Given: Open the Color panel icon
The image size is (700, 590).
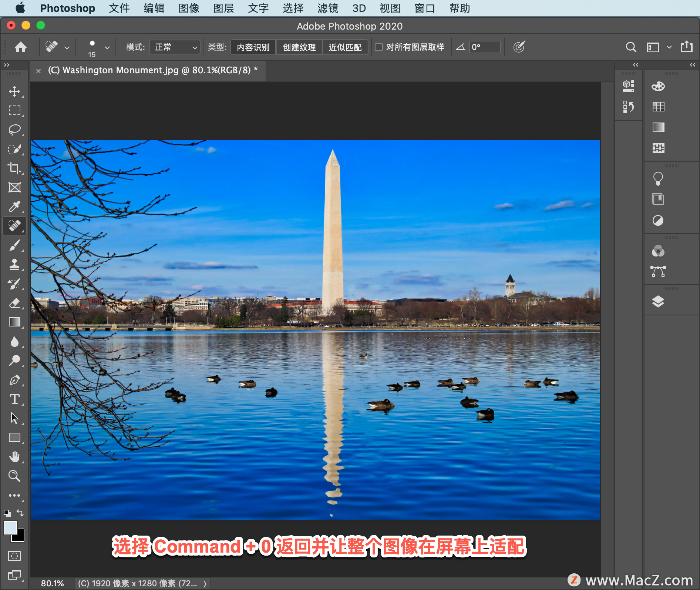Looking at the screenshot, I should tap(658, 86).
